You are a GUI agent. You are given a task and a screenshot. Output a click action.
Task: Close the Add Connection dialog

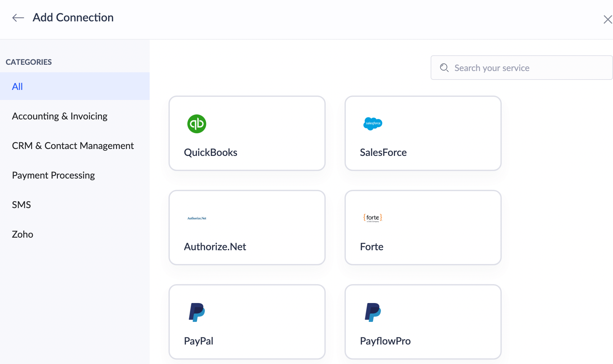click(x=608, y=19)
